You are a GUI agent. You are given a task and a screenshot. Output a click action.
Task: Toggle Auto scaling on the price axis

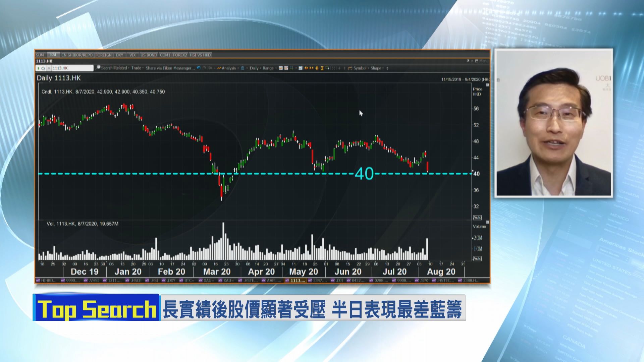pos(478,218)
